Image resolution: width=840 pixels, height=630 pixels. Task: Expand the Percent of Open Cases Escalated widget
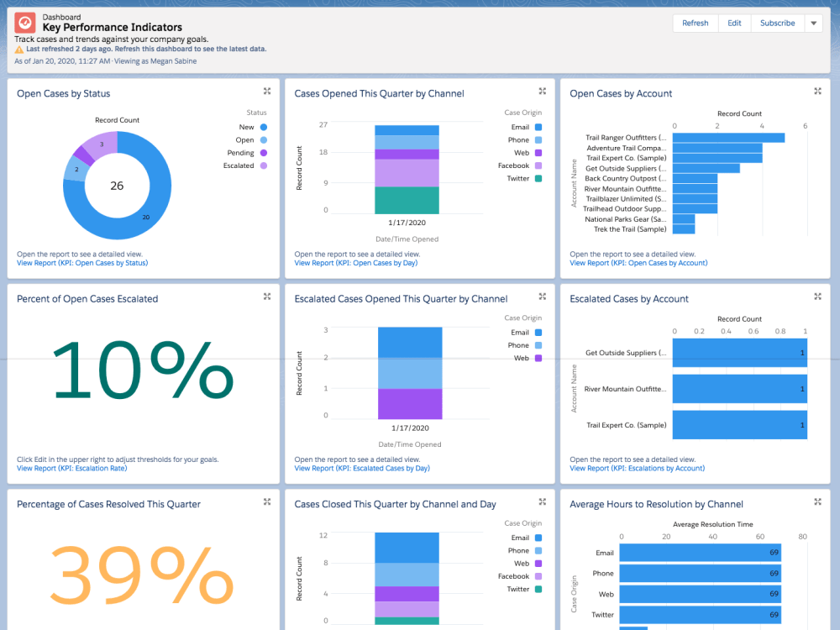(266, 296)
